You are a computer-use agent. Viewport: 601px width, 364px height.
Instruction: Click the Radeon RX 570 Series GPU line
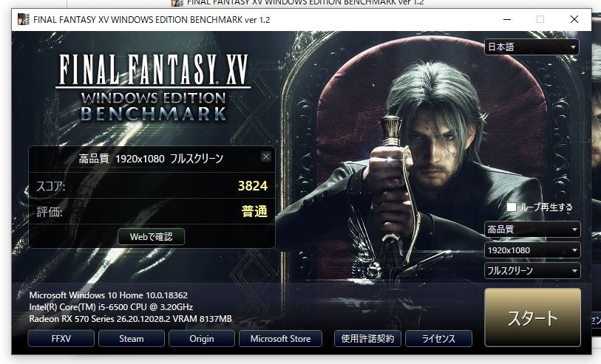pyautogui.click(x=131, y=319)
